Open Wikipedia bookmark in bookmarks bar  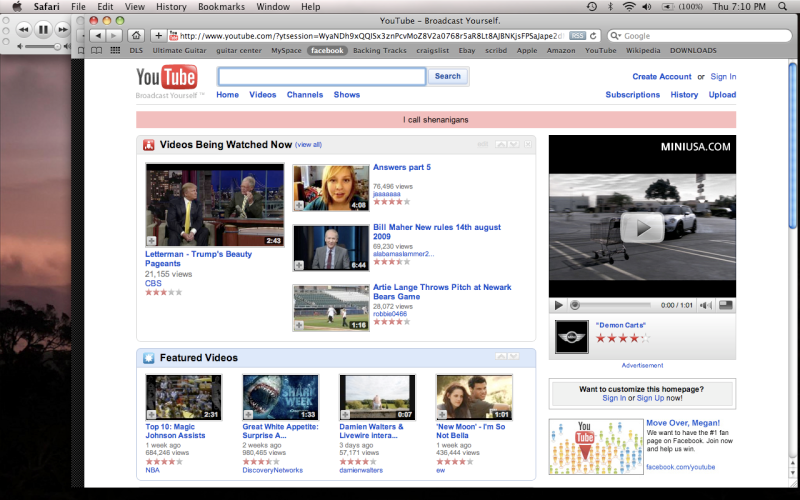coord(643,51)
